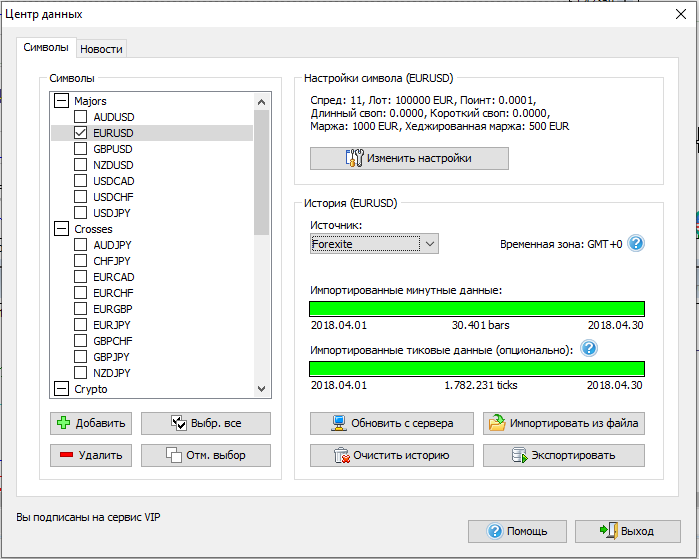The image size is (699, 559).
Task: Tick the USDJPY checkbox
Action: coord(81,213)
